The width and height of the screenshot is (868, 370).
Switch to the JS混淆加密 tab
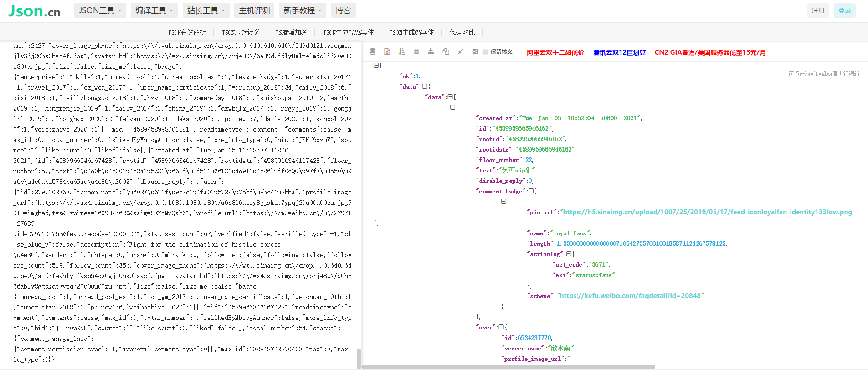coord(291,32)
